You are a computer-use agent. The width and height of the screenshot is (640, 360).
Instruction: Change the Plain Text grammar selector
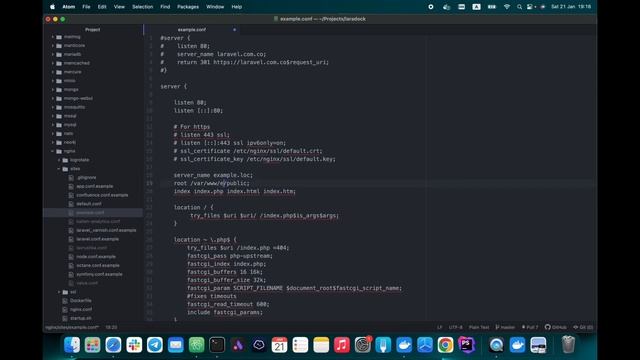point(479,327)
